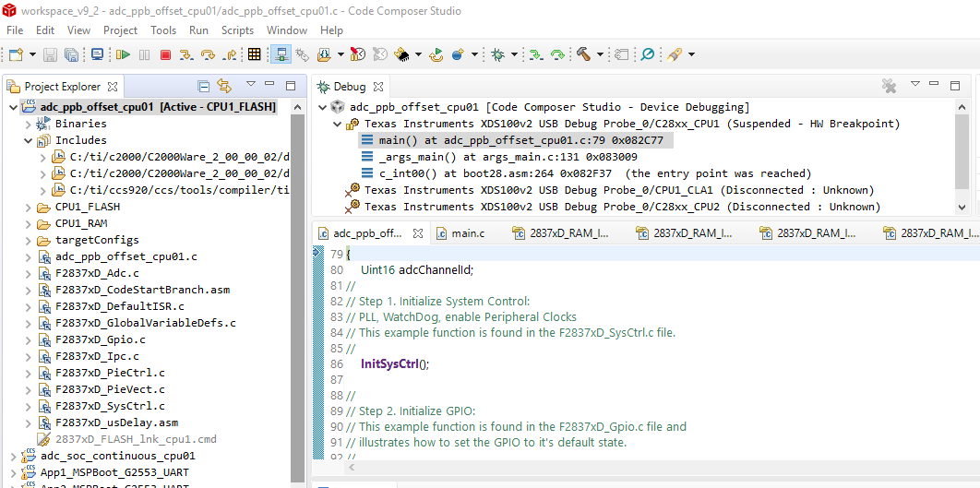Image resolution: width=980 pixels, height=488 pixels.
Task: Click the blue ball reset icon
Action: tap(458, 55)
